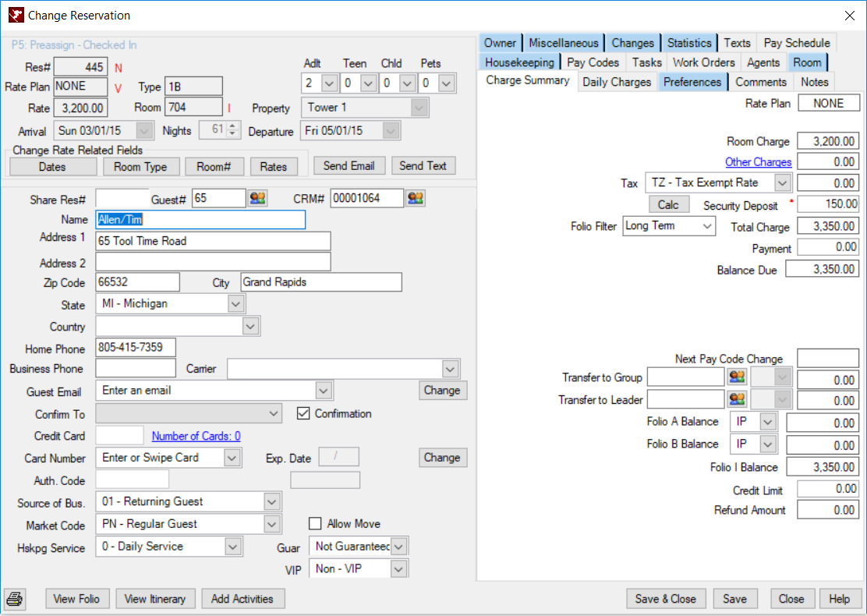Click the View Itinerary button
Screen dimensions: 867x616
click(155, 599)
